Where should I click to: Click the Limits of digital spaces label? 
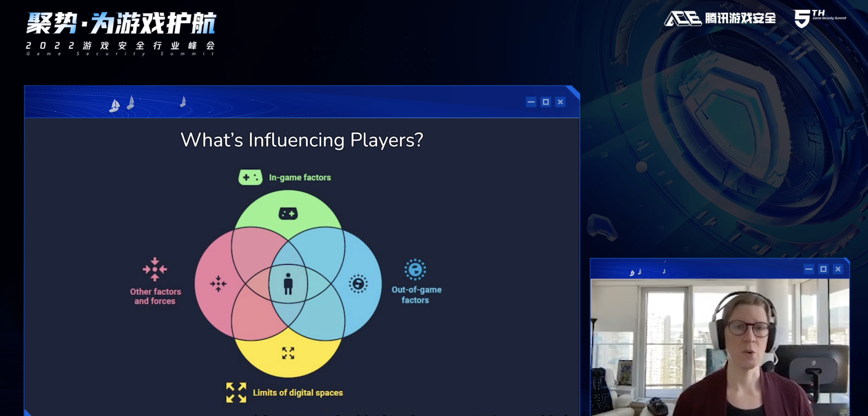tap(298, 393)
